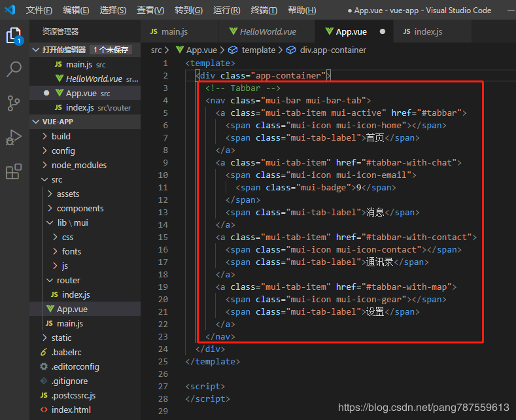This screenshot has width=516, height=420.
Task: Click the <script> tag on line 27
Action: pos(205,387)
